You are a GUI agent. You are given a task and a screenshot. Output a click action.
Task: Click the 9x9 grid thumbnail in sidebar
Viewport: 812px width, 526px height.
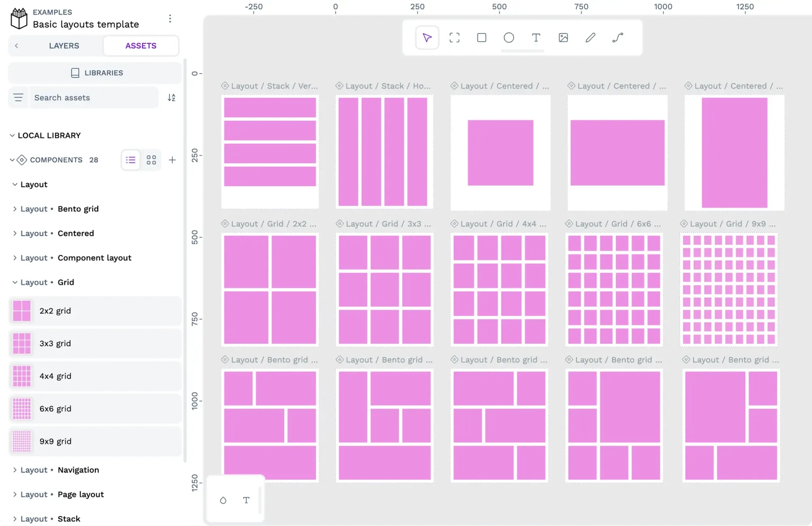[x=22, y=441]
